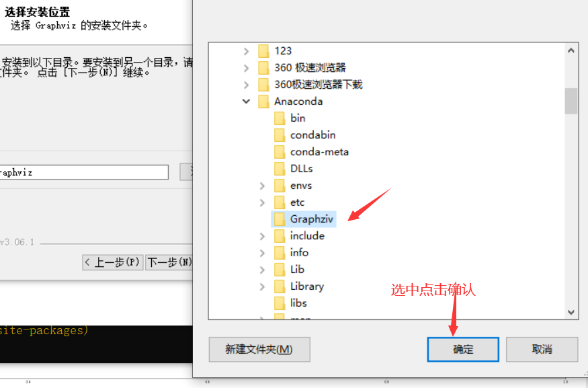Click 下一步(N) in Graphviz installer
The image size is (588, 388).
(169, 262)
